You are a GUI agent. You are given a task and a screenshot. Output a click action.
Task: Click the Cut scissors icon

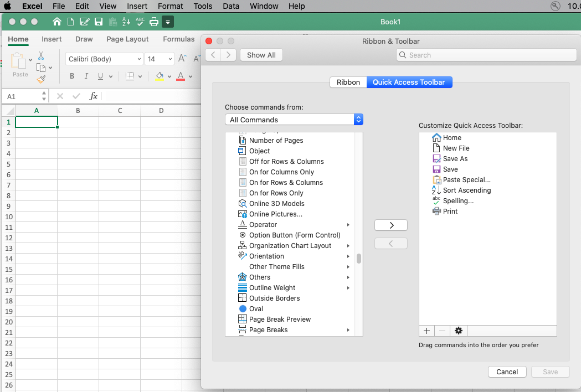click(41, 55)
